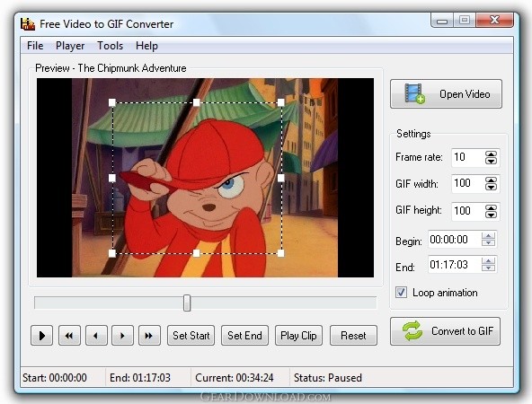
Task: Toggle the Loop animation checkbox
Action: [x=401, y=293]
